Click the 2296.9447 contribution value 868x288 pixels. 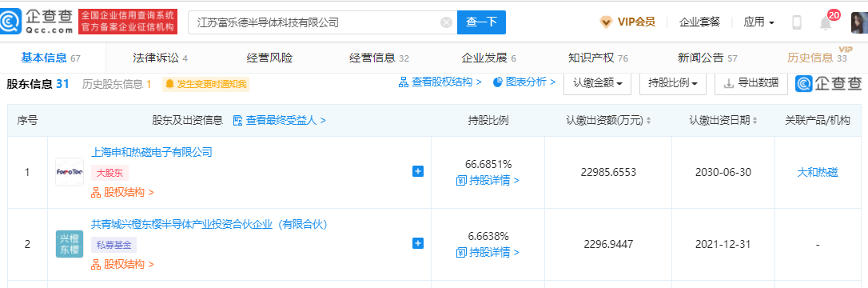point(608,244)
